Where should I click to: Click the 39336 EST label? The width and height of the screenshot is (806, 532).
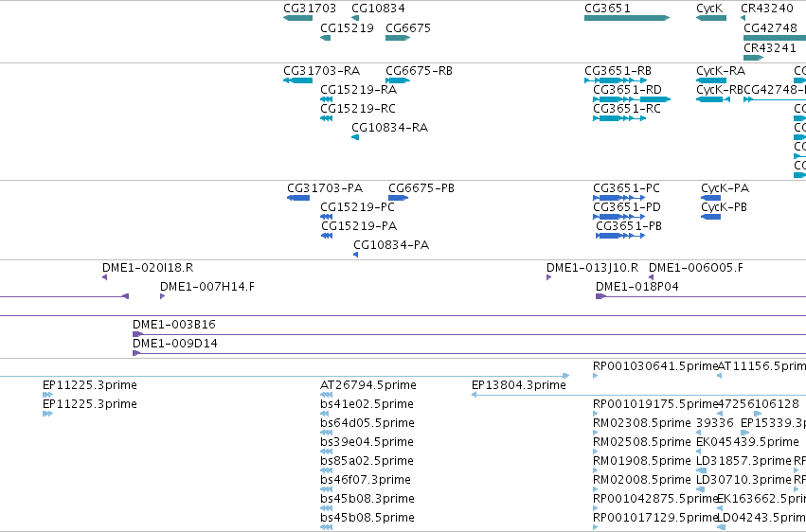point(715,424)
